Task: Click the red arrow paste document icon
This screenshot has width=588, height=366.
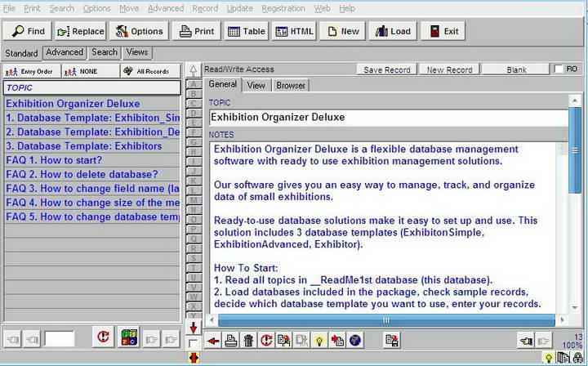Action: (337, 341)
